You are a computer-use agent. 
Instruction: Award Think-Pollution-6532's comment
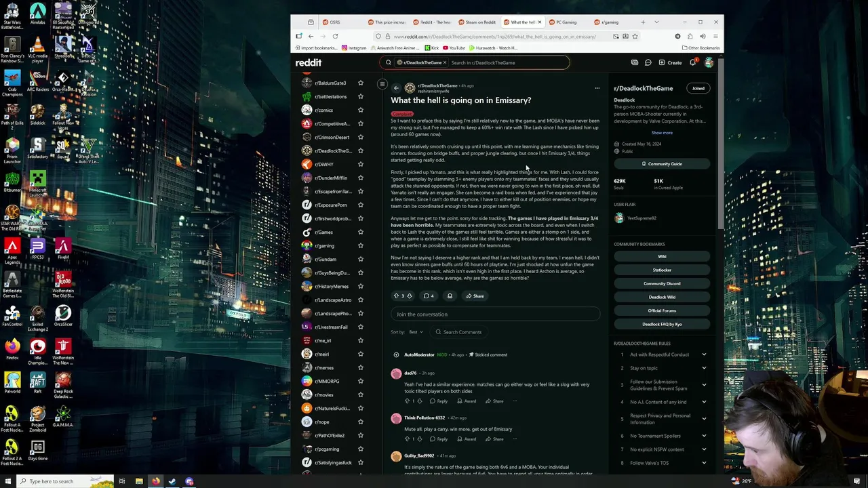467,439
